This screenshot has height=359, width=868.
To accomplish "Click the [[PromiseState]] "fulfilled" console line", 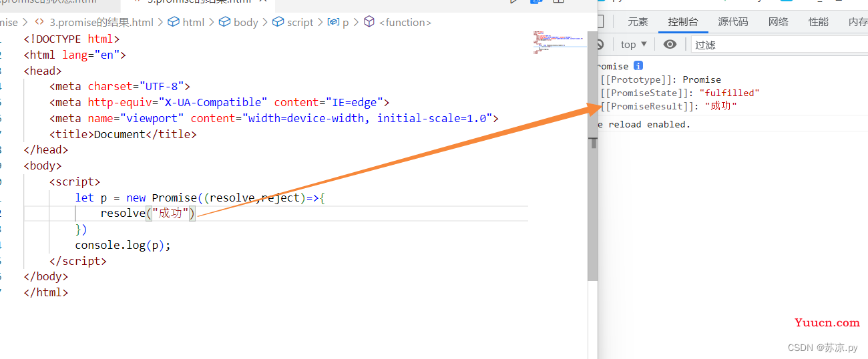I will [x=680, y=93].
